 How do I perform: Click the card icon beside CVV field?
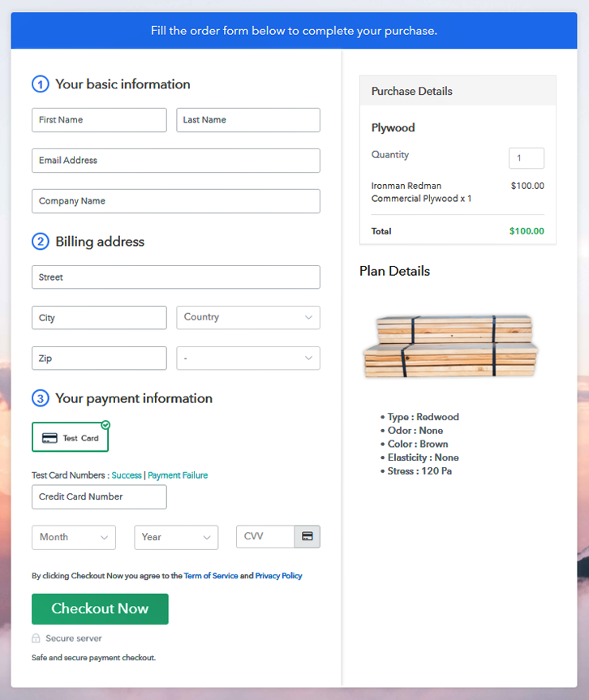[307, 537]
